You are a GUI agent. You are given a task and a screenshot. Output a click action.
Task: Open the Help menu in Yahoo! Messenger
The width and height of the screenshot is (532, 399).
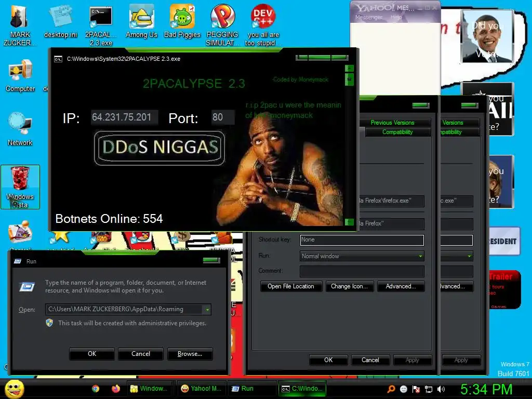[x=396, y=17]
